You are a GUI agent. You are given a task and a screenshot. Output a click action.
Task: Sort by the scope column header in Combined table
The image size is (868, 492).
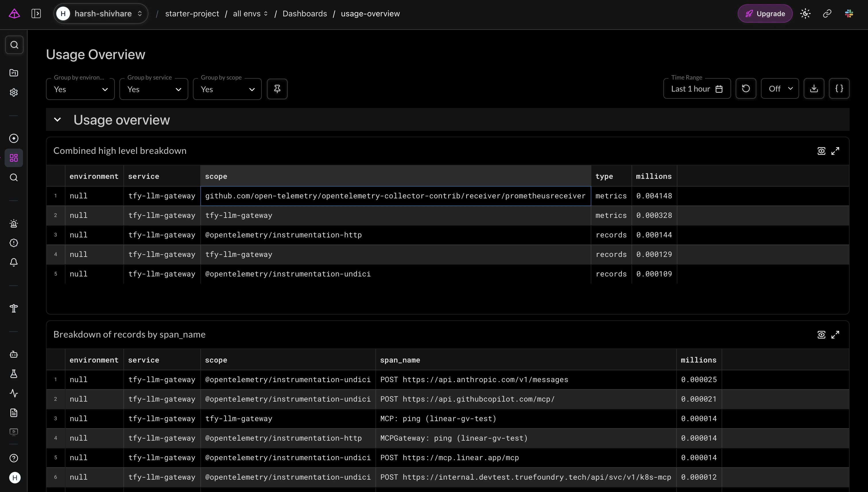tap(396, 176)
